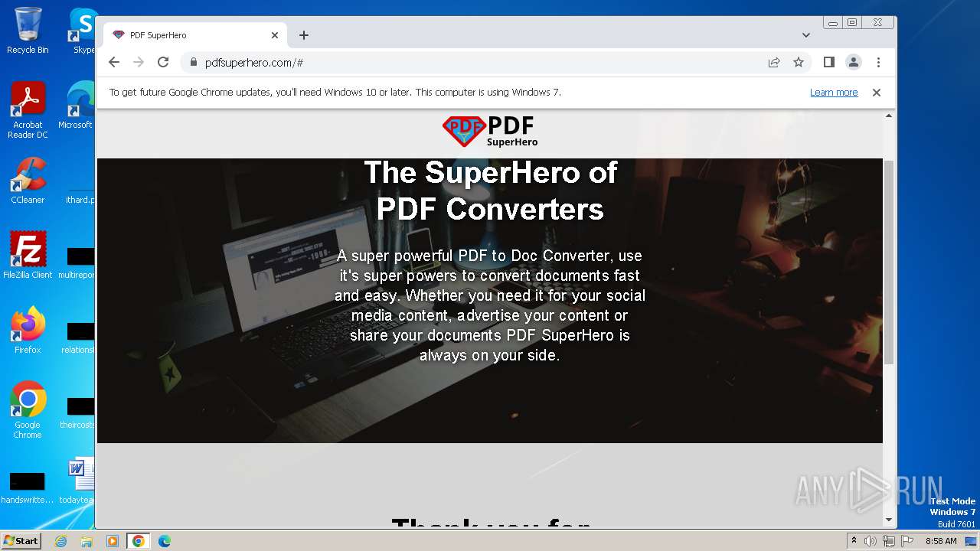
Task: Open the Recycle Bin on the desktop
Action: click(28, 31)
